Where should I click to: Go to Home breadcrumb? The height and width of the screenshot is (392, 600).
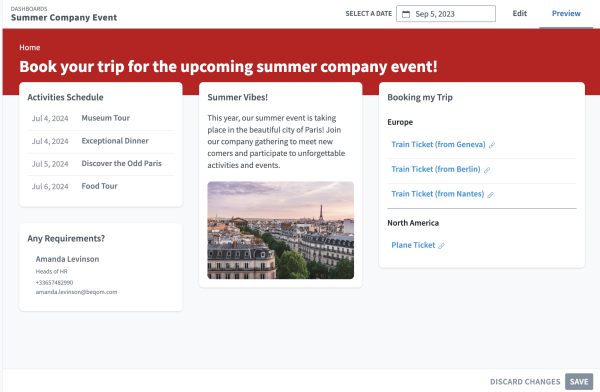click(30, 47)
